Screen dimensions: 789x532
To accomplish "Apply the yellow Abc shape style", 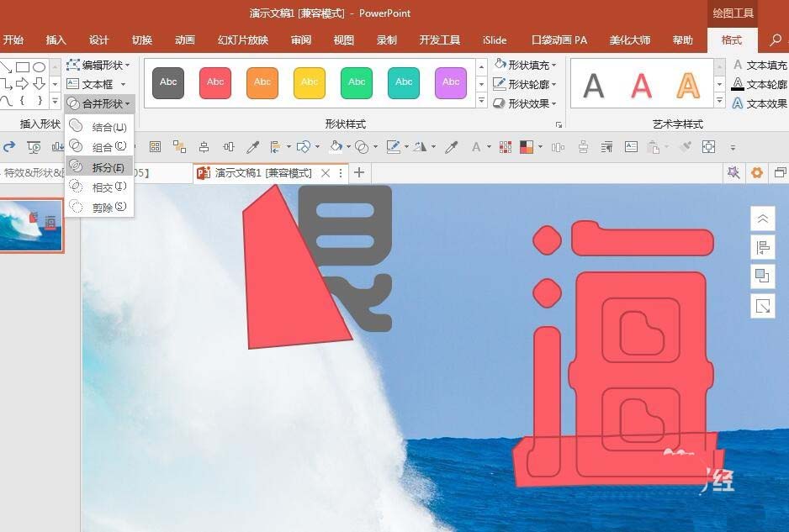I will (x=310, y=82).
